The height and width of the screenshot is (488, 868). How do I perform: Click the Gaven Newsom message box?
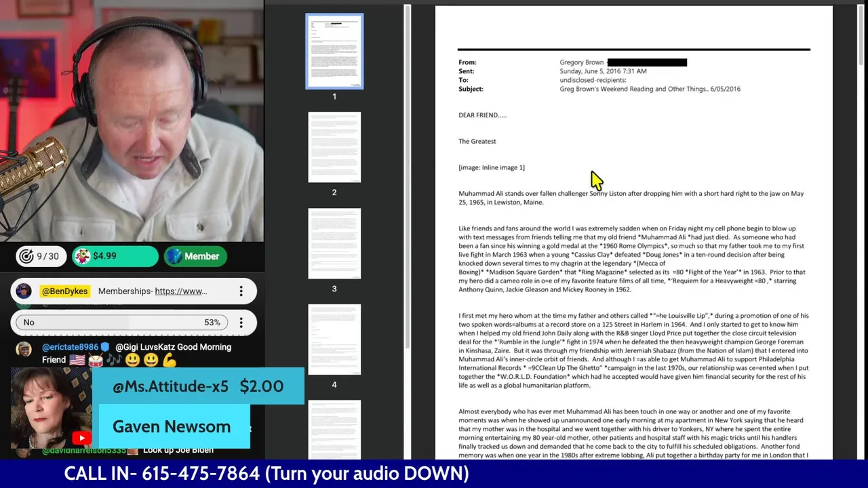[x=174, y=426]
